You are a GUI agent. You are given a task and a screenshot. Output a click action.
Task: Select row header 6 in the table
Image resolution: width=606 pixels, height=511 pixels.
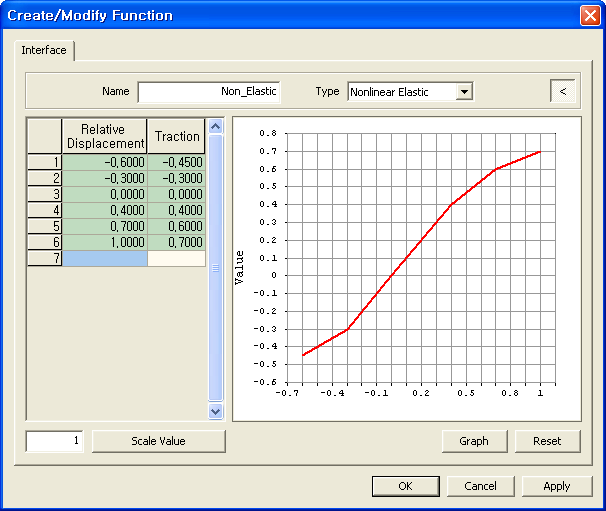(x=44, y=242)
